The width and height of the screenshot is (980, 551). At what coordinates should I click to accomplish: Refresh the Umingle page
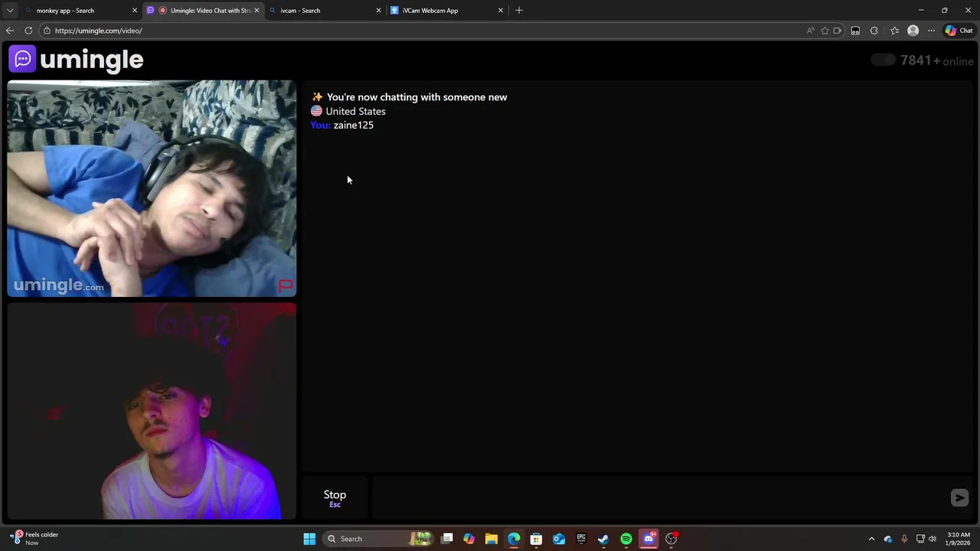(x=28, y=31)
